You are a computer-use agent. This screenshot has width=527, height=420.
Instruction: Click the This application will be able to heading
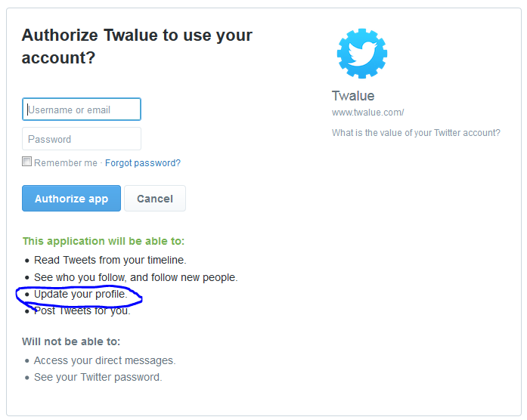(104, 241)
